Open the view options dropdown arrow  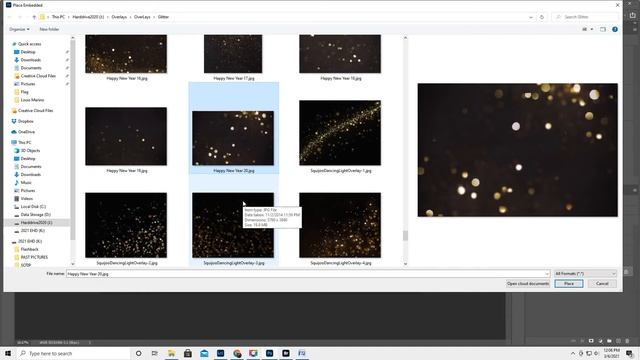592,29
